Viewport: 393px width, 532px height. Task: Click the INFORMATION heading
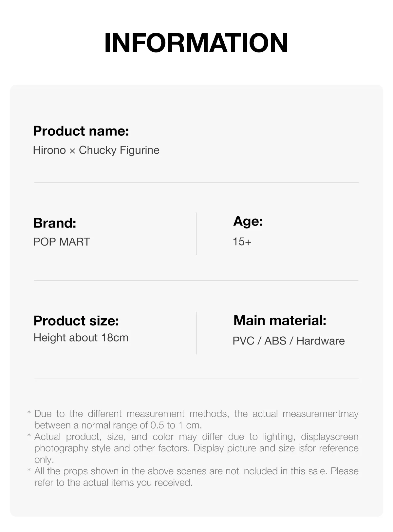coord(196,43)
